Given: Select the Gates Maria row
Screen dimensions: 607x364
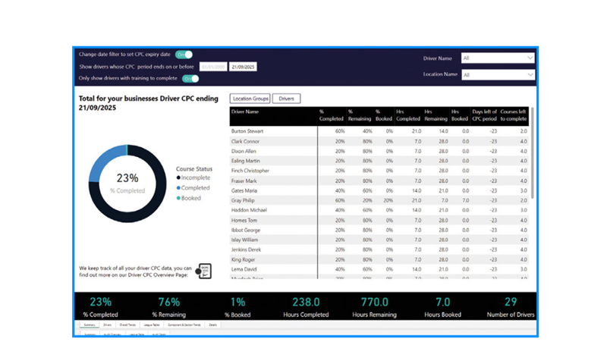Looking at the screenshot, I should pos(379,190).
